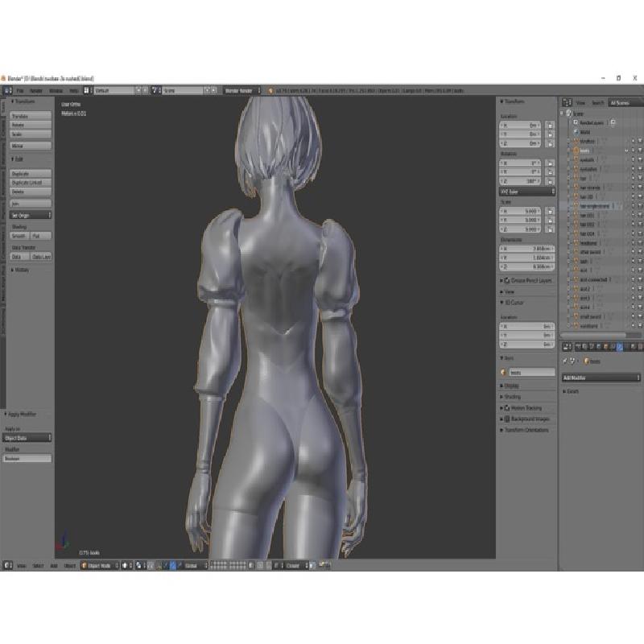The width and height of the screenshot is (644, 644).
Task: Click the Duplicate Linked button
Action: 31,183
